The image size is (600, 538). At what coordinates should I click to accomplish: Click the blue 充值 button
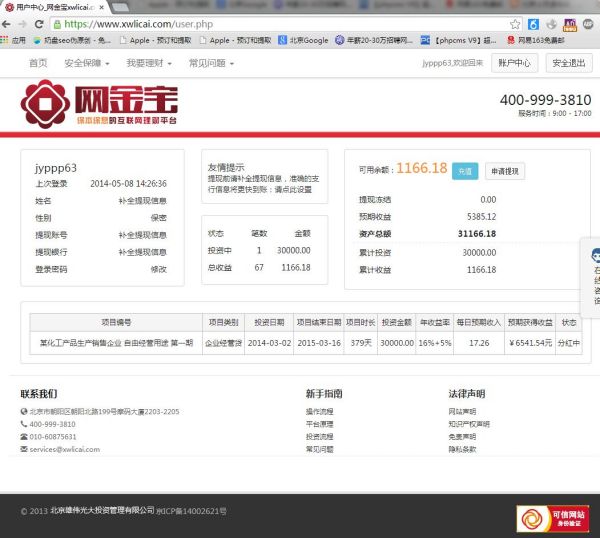[x=465, y=171]
